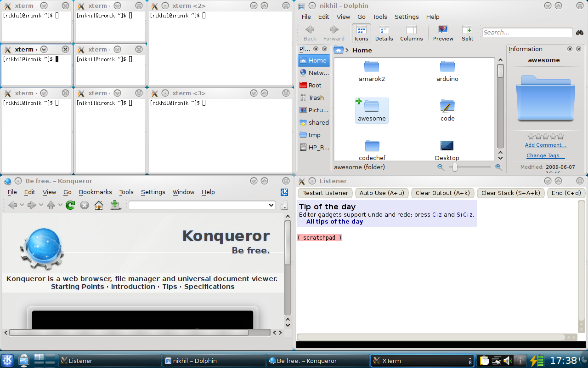Click Clear Stack (S+A+k) button
The width and height of the screenshot is (588, 368).
511,193
